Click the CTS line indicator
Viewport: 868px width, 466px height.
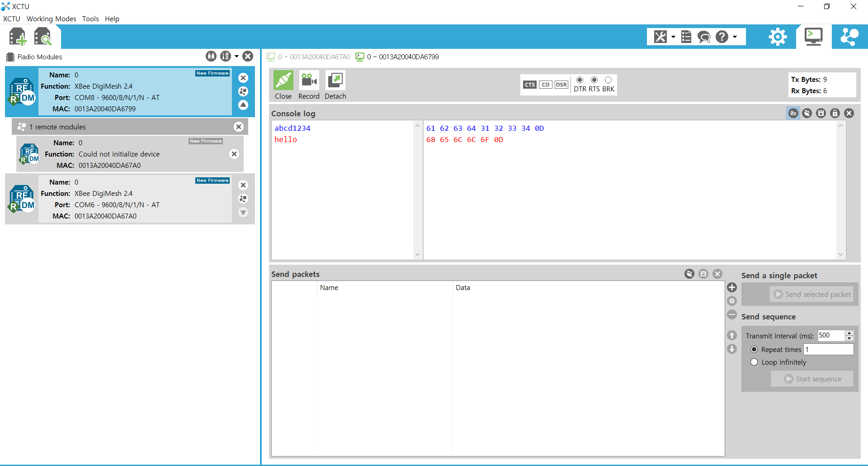(530, 85)
